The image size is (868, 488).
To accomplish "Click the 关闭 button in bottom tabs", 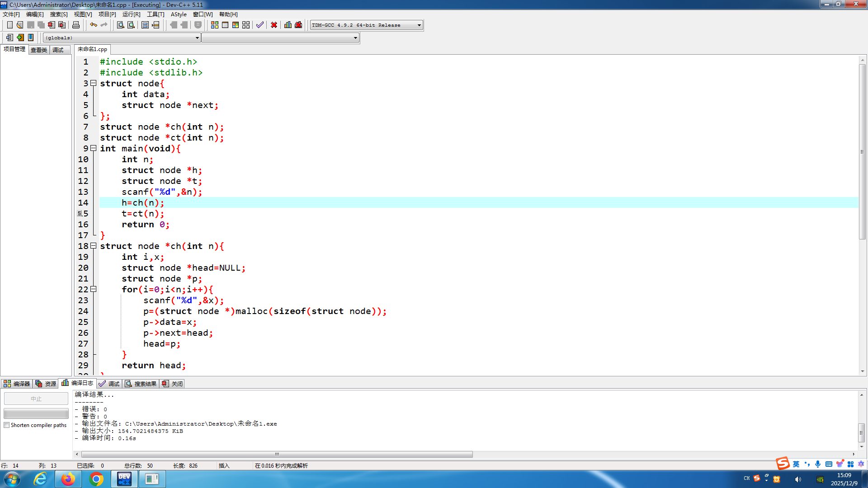I will 173,384.
